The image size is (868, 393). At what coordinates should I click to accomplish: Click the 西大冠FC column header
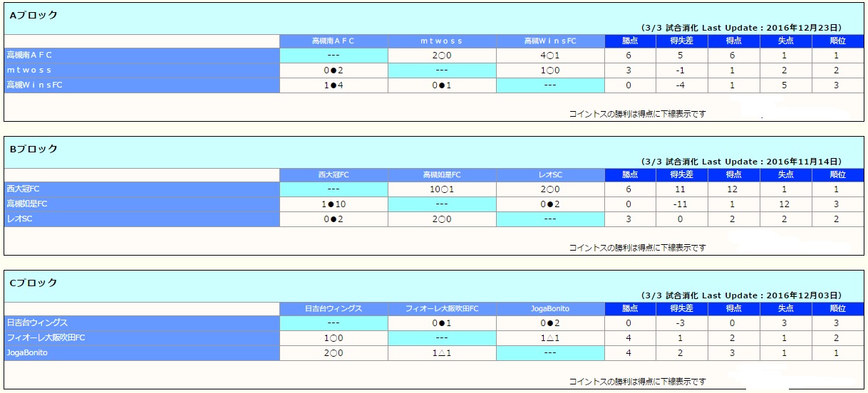point(334,175)
